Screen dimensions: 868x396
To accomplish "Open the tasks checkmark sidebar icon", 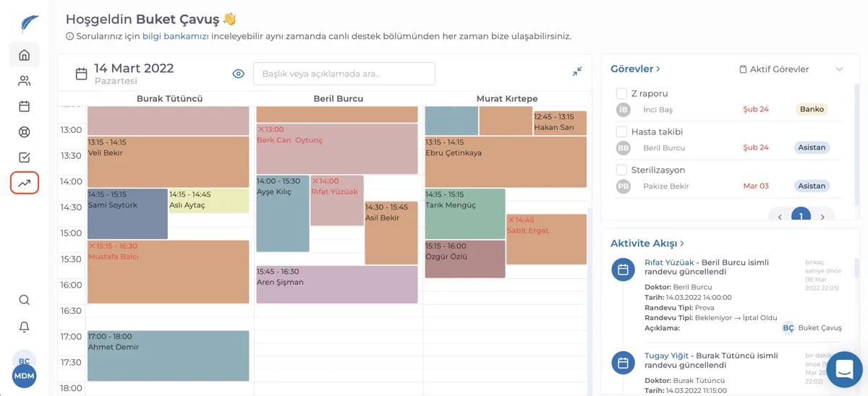I will (24, 158).
